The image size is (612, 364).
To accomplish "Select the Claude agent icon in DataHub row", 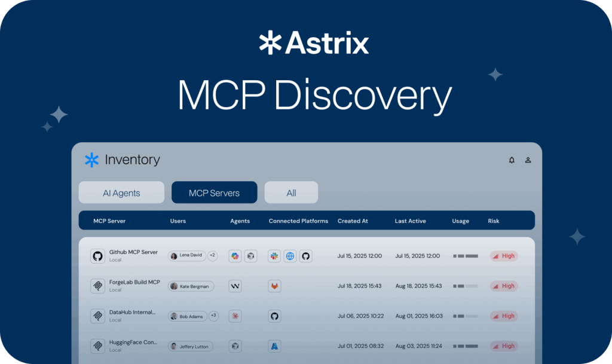I will tap(235, 316).
